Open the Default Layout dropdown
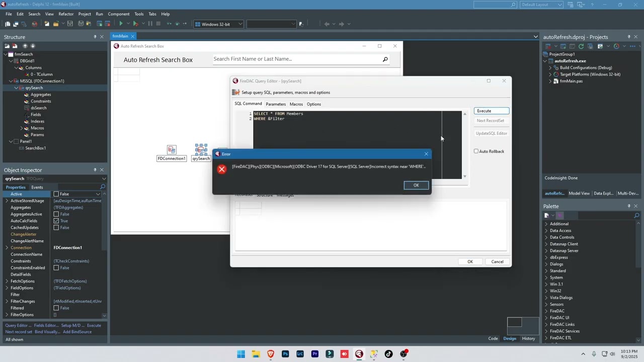The height and width of the screenshot is (362, 644). [541, 5]
